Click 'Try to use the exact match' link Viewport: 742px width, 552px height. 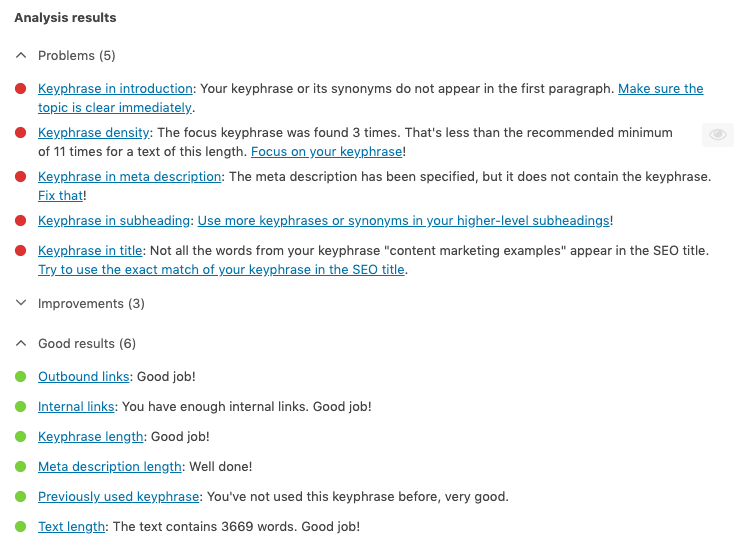coord(222,270)
